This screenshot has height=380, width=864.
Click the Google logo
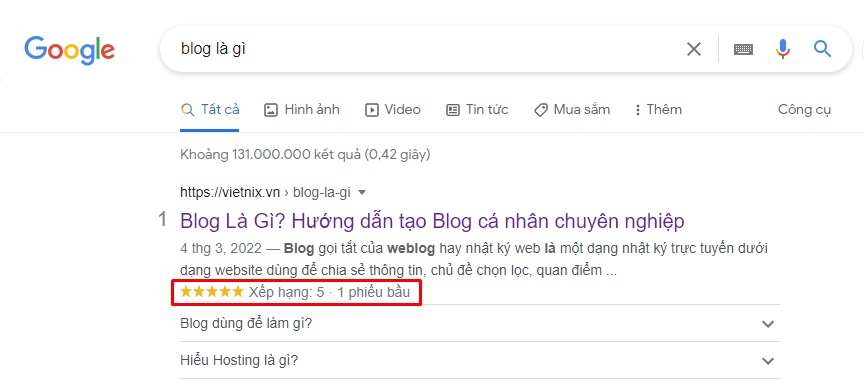(x=69, y=50)
